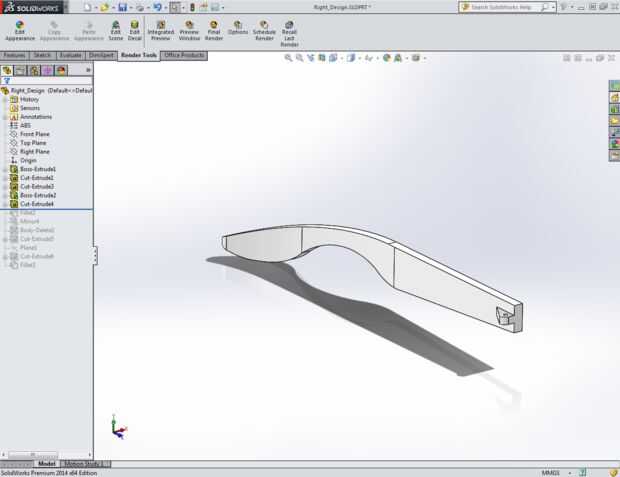Launch the Final Render
This screenshot has height=477, width=620.
pyautogui.click(x=214, y=31)
